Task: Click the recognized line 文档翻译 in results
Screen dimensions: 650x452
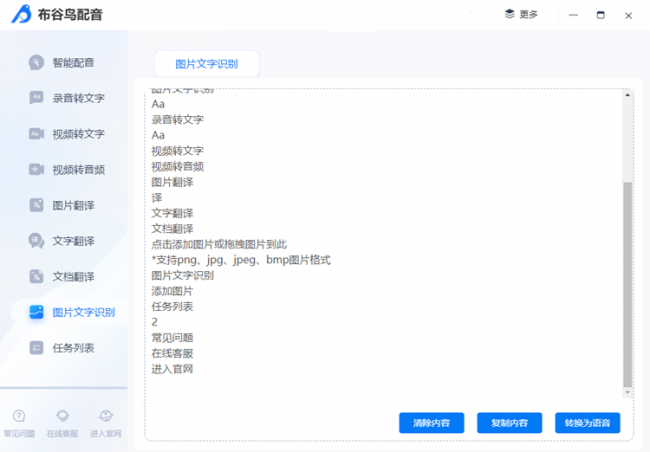Action: click(x=172, y=228)
